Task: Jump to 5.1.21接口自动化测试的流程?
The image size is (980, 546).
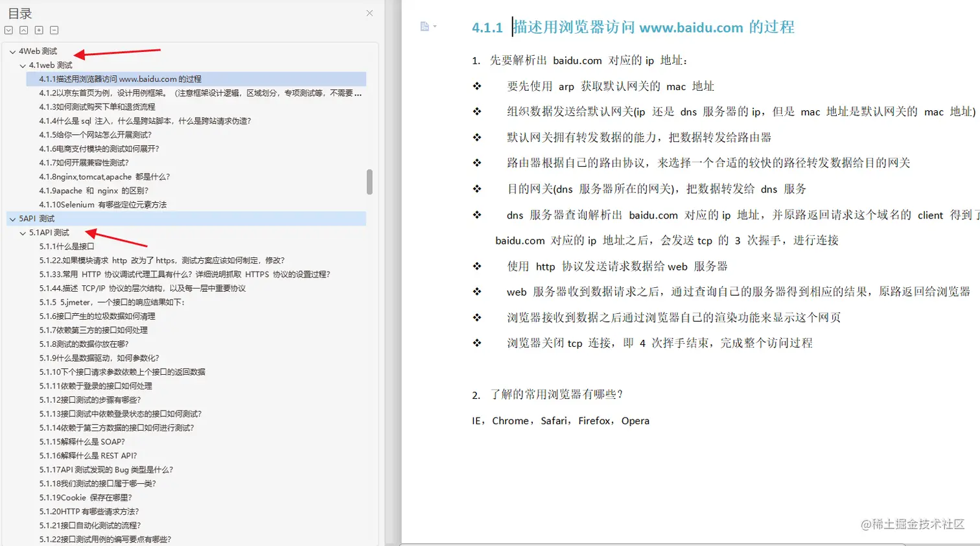Action: [90, 525]
